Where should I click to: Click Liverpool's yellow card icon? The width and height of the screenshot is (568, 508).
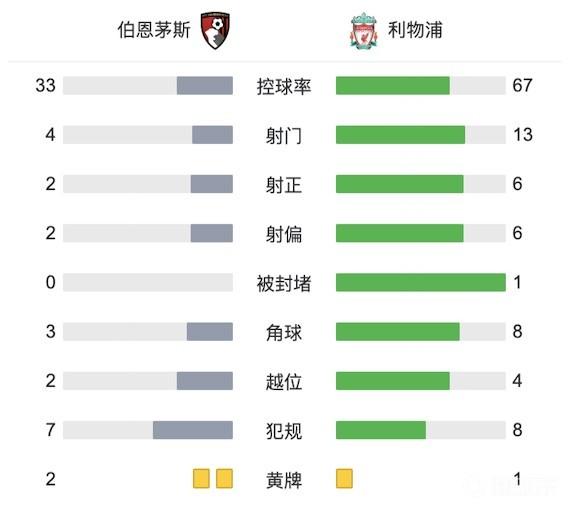344,479
